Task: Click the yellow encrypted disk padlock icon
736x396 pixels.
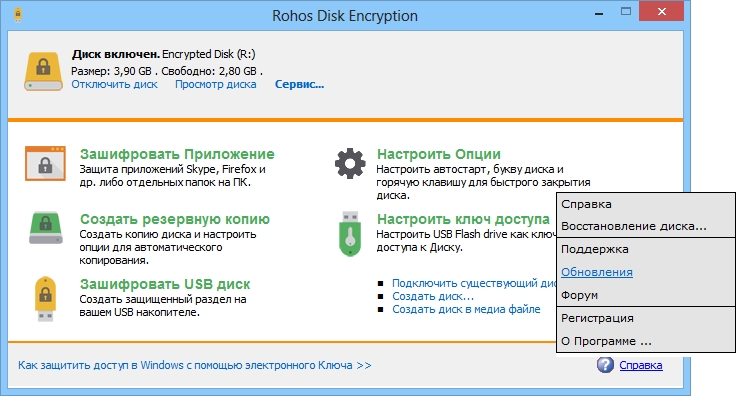Action: [x=43, y=71]
